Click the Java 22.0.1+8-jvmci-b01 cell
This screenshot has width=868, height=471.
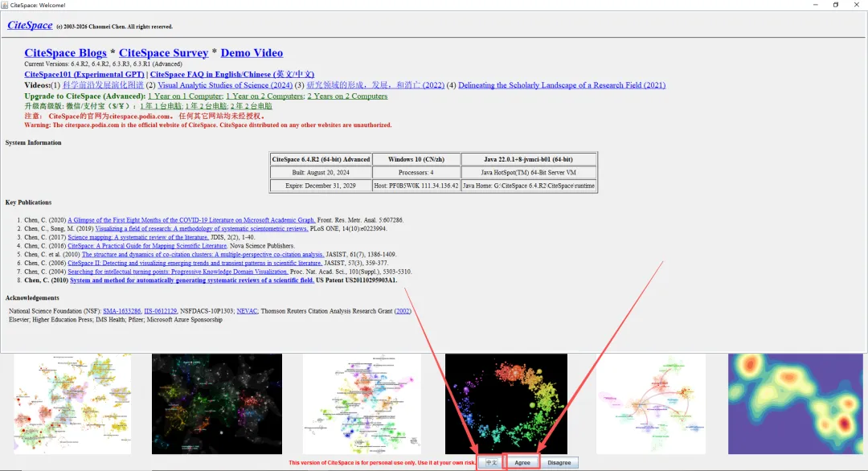(x=529, y=159)
